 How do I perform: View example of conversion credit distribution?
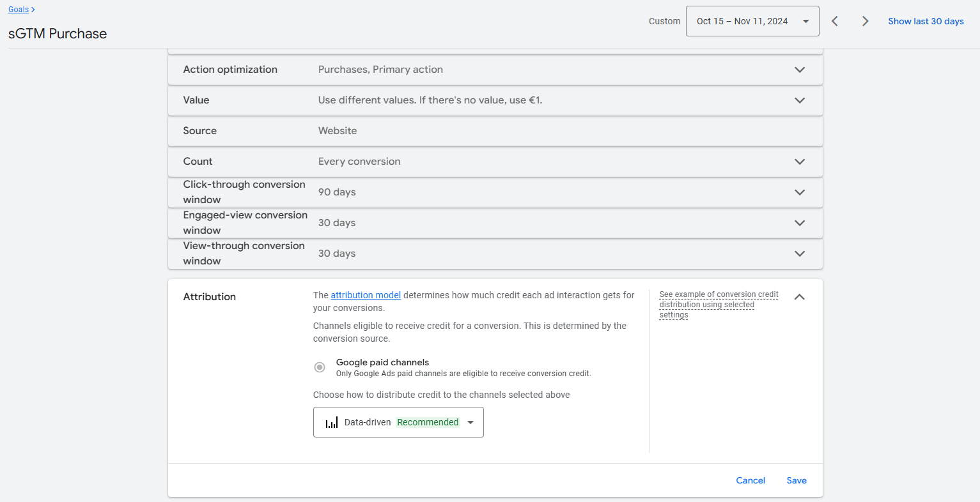[x=719, y=305]
